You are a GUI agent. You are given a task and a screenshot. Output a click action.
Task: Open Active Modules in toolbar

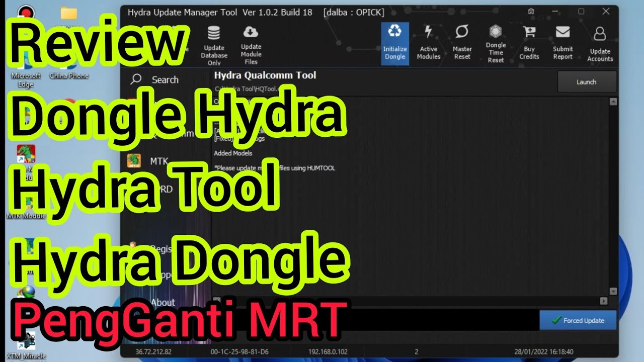coord(429,44)
